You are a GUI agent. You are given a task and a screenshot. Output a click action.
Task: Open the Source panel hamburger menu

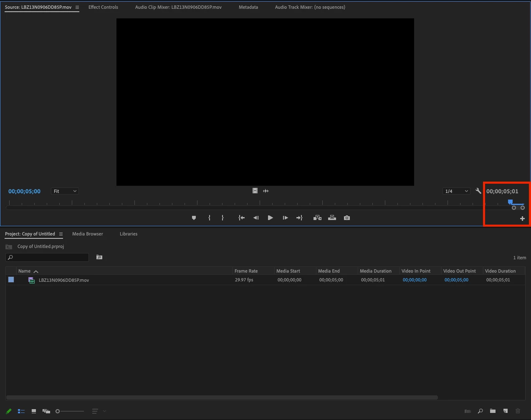click(77, 7)
